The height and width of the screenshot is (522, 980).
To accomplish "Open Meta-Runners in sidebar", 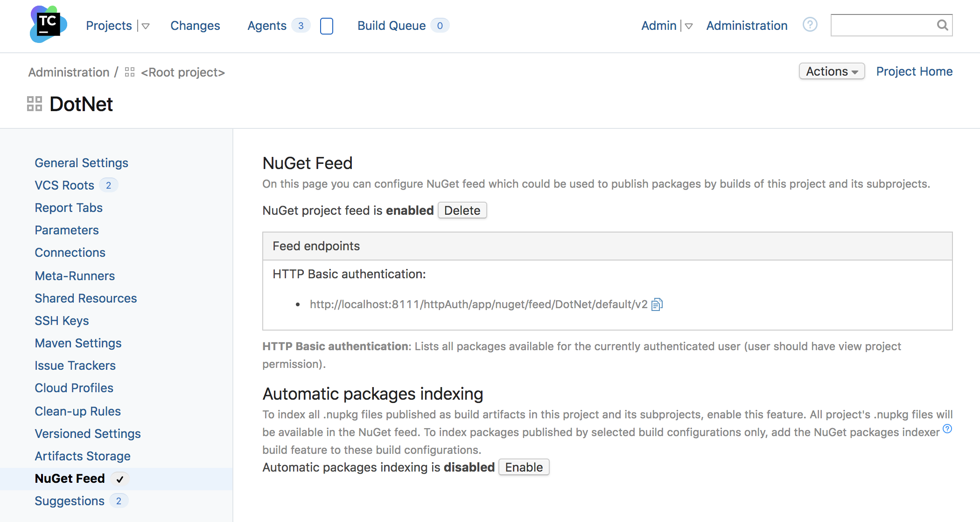I will 75,276.
